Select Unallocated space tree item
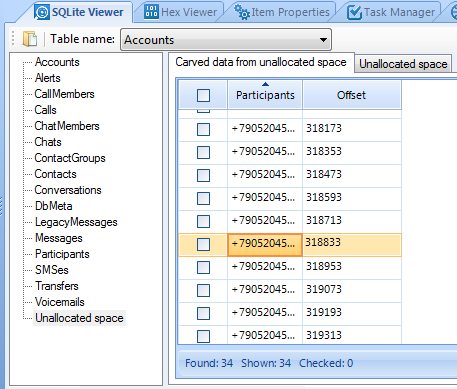The image size is (457, 389). (79, 318)
